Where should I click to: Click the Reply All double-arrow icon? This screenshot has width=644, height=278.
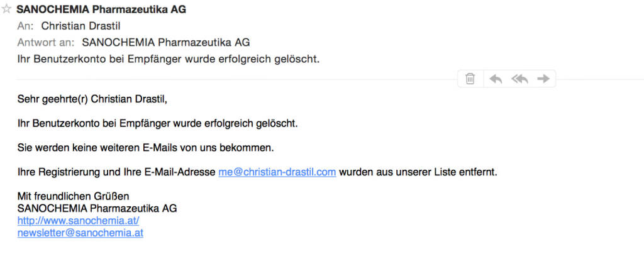[x=519, y=79]
